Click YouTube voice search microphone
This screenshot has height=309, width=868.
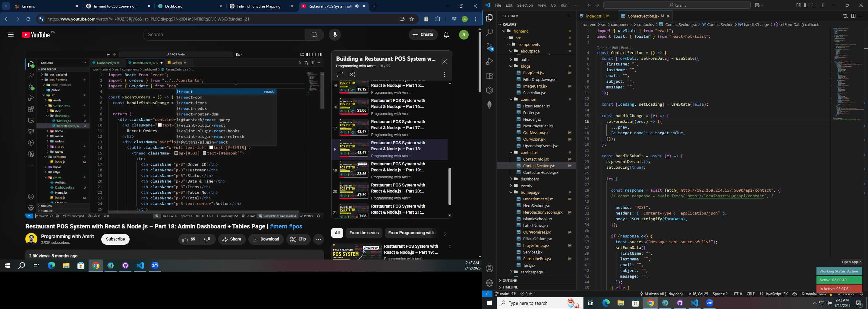pyautogui.click(x=335, y=35)
